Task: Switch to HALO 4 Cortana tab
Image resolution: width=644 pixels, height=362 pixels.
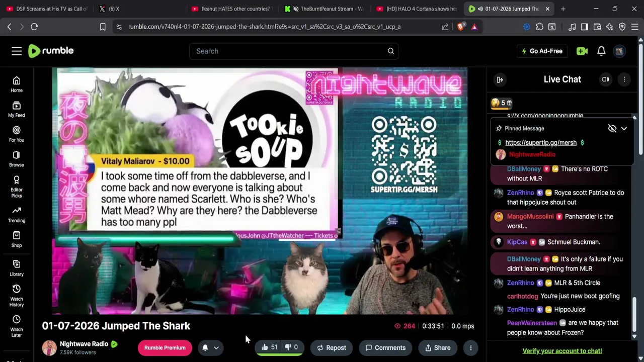Action: click(x=416, y=9)
